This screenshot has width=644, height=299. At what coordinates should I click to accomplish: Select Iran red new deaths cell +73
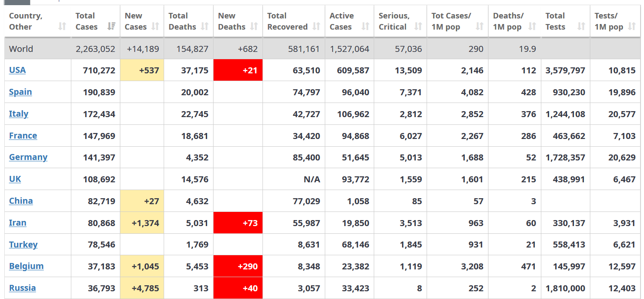238,223
